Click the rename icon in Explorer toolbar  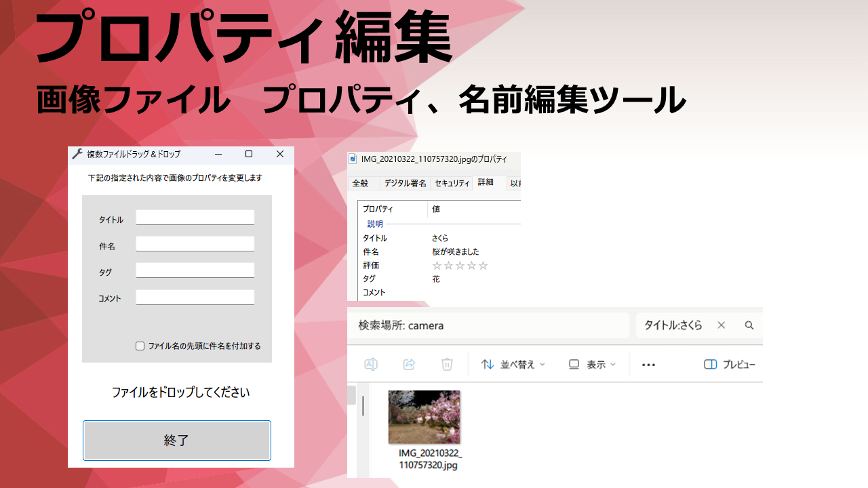point(371,365)
